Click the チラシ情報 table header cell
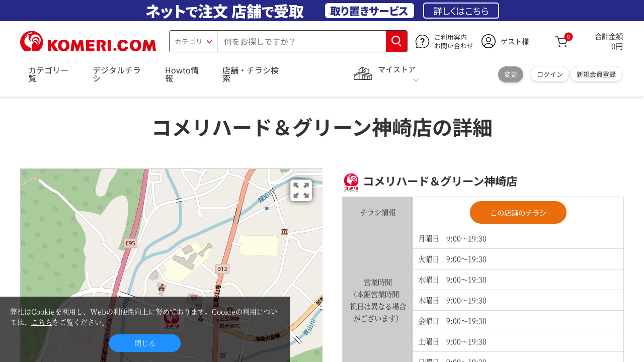 (x=378, y=213)
